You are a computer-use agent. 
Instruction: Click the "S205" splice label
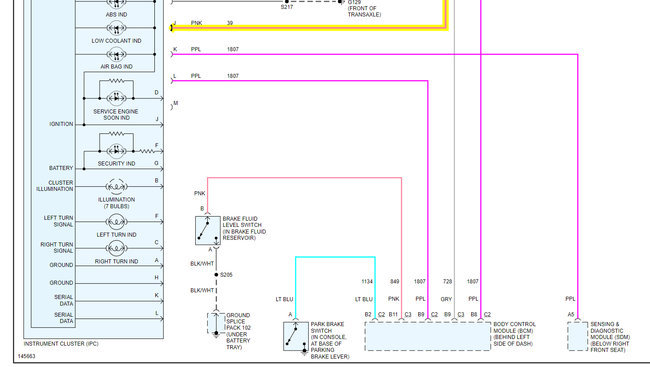pyautogui.click(x=226, y=275)
